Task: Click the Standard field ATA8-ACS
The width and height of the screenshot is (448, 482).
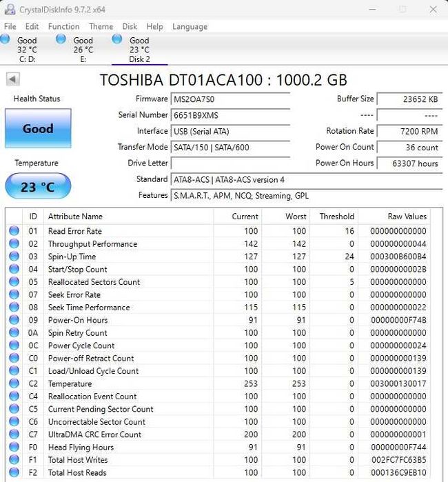Action: (307, 179)
